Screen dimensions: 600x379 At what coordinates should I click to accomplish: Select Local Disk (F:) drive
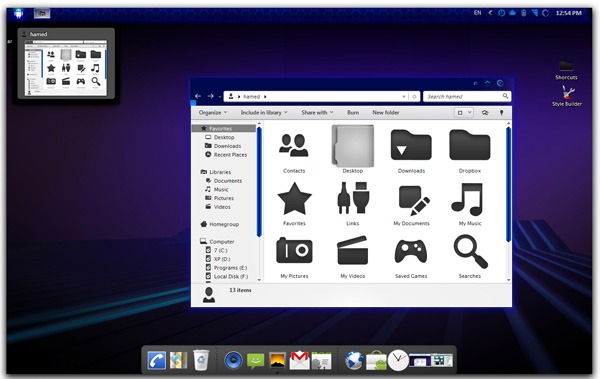pyautogui.click(x=231, y=276)
